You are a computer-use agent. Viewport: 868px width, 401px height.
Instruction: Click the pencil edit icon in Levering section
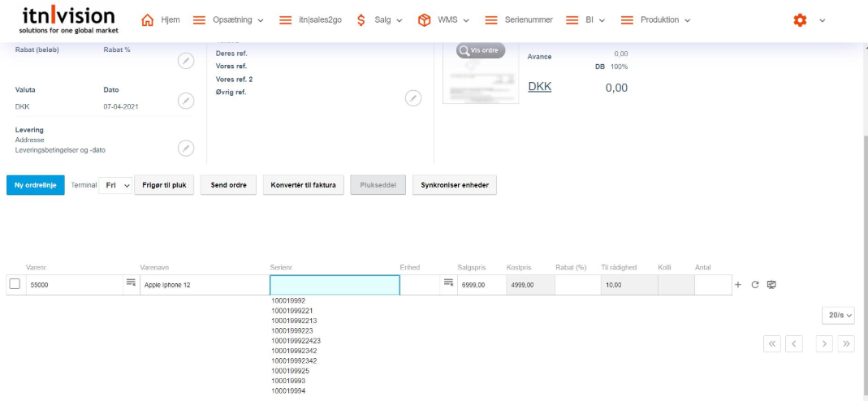[186, 148]
